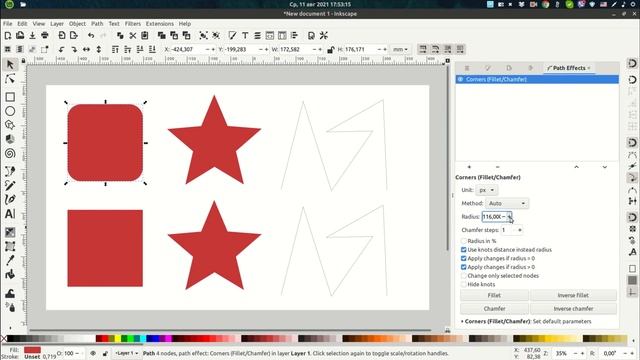Enable the 'Radius in %' checkbox

point(464,241)
